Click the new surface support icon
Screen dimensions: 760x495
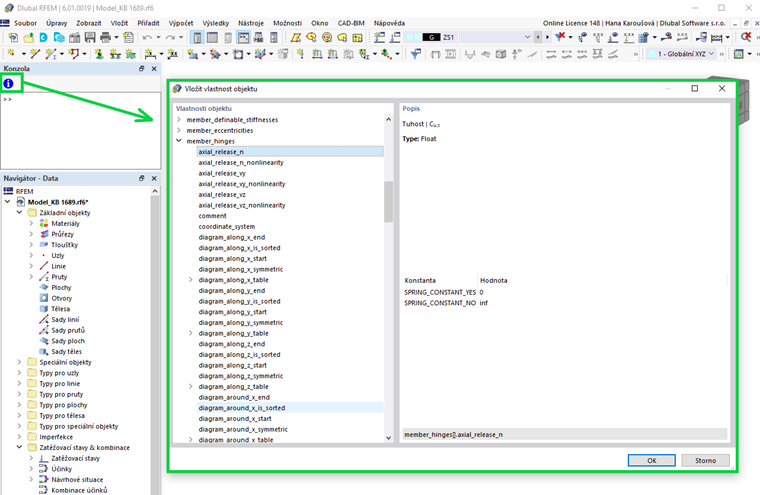click(130, 53)
